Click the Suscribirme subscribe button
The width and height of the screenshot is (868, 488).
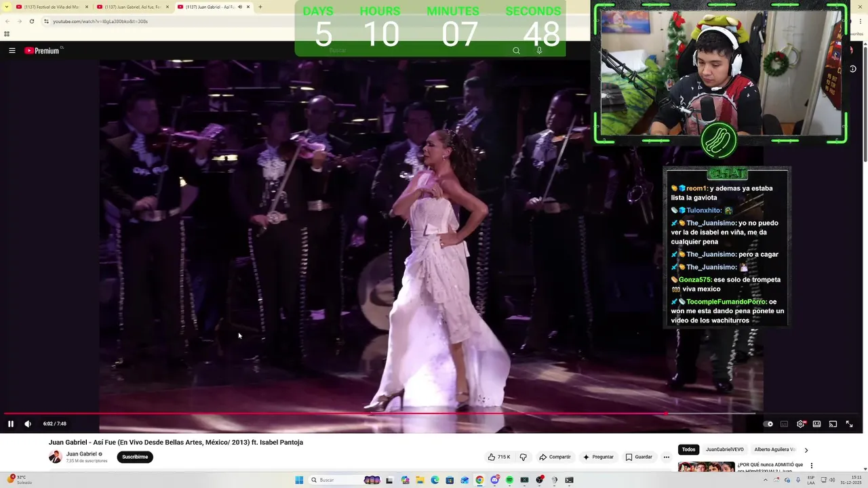135,457
